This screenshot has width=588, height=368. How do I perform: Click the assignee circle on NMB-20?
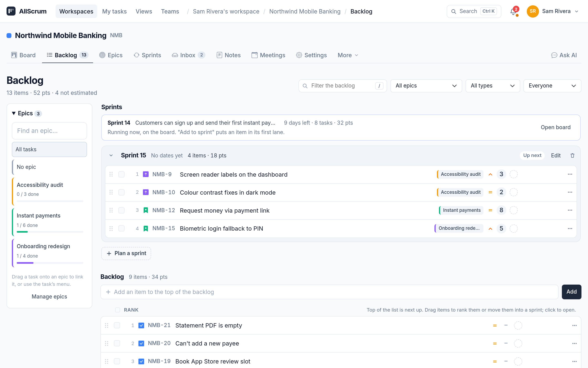(518, 343)
